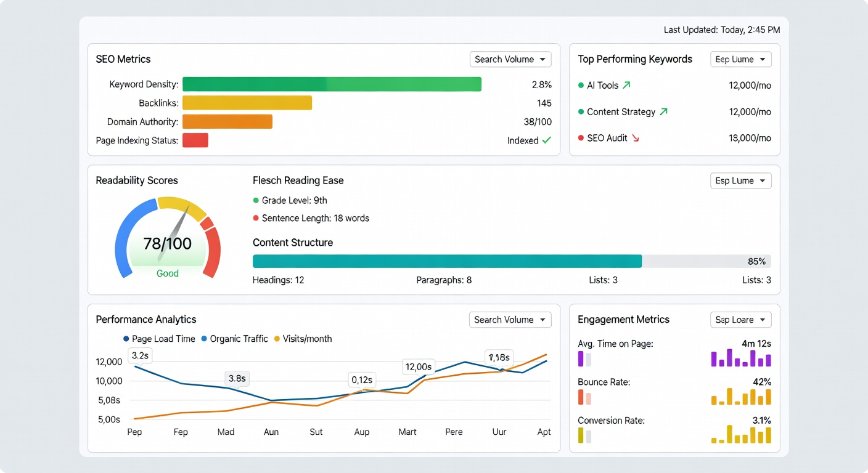
Task: Click the Headings: 12 label
Action: (279, 280)
